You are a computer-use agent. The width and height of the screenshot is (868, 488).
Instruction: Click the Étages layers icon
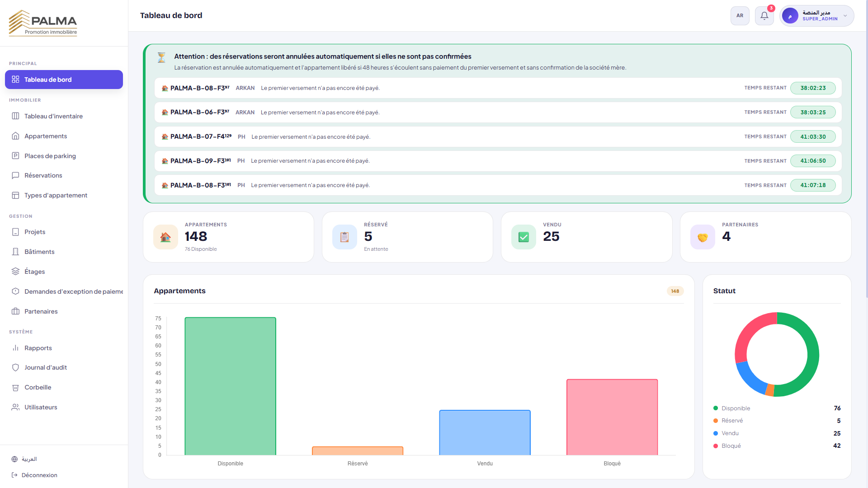click(15, 272)
